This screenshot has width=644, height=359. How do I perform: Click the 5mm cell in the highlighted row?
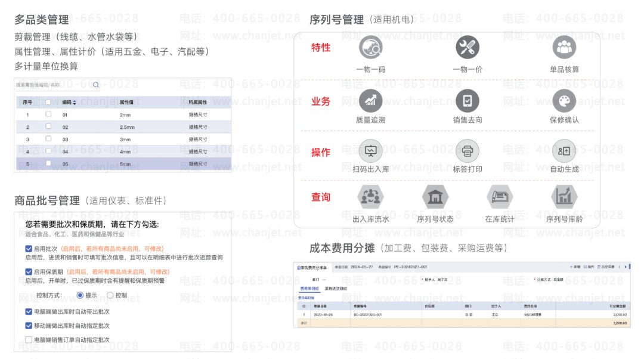pyautogui.click(x=125, y=164)
